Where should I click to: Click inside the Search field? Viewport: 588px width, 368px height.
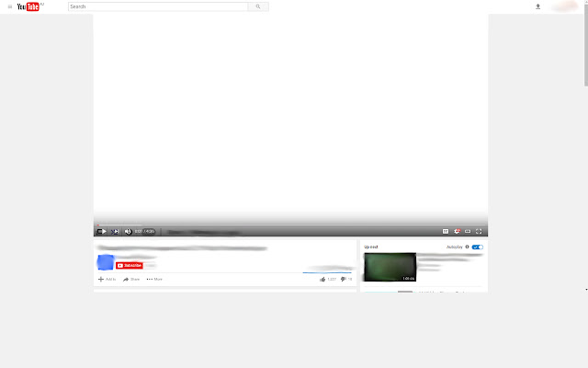pyautogui.click(x=158, y=6)
